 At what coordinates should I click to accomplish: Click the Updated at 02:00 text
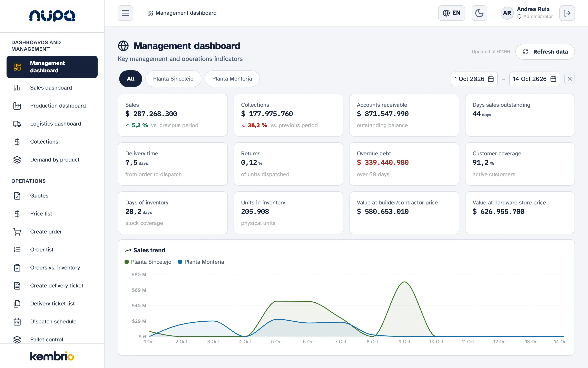pyautogui.click(x=491, y=52)
